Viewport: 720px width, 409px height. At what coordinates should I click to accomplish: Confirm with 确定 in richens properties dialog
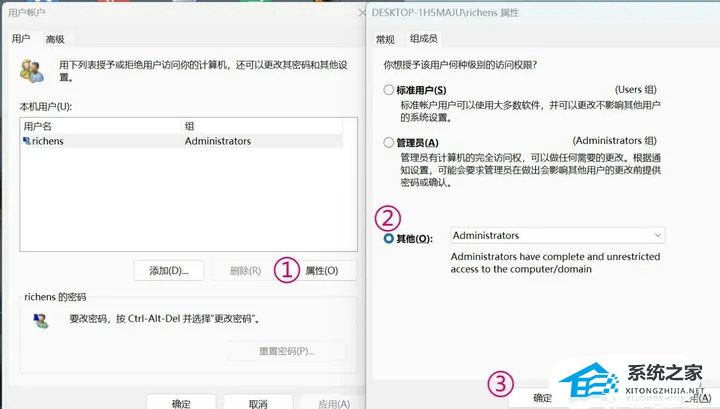(x=542, y=398)
